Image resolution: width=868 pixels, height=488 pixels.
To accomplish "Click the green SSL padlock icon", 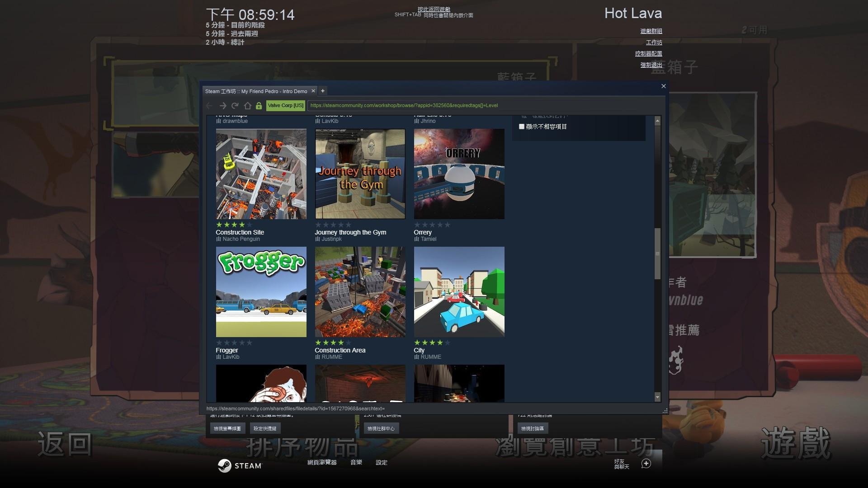I will point(259,106).
